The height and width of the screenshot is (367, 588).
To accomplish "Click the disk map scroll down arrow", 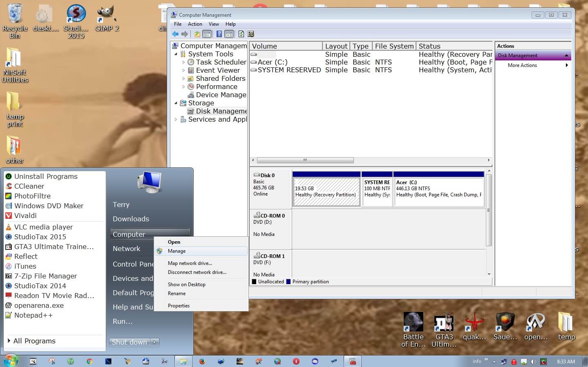I will (489, 274).
